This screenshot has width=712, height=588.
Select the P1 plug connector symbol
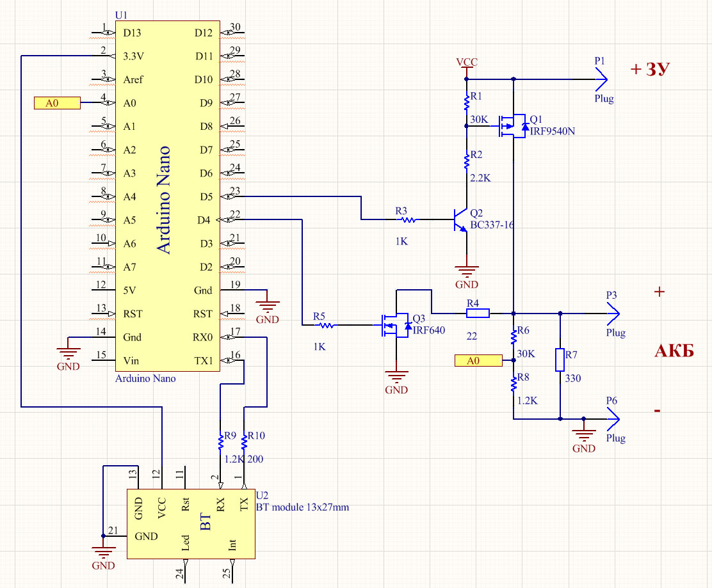pos(601,79)
